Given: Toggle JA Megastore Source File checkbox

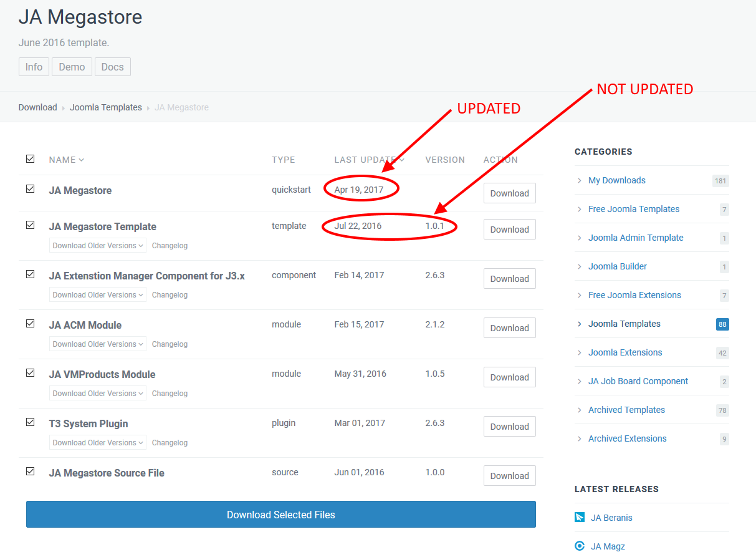Looking at the screenshot, I should 30,471.
